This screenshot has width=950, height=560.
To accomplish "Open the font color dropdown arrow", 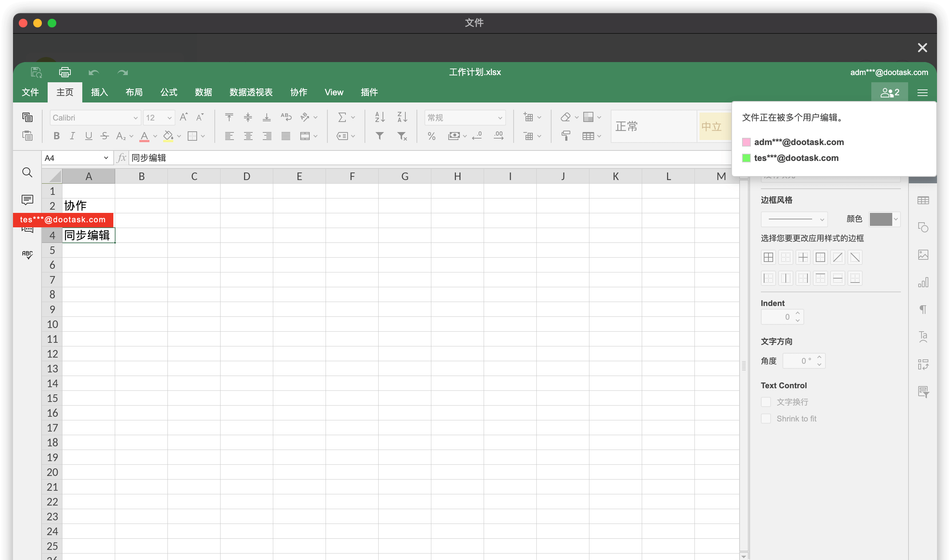I will click(x=155, y=136).
